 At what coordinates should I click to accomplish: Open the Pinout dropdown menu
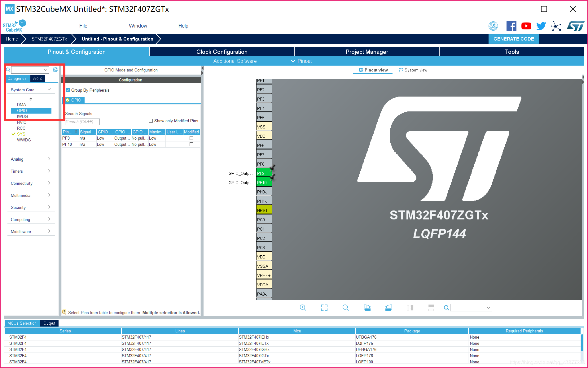pyautogui.click(x=301, y=61)
